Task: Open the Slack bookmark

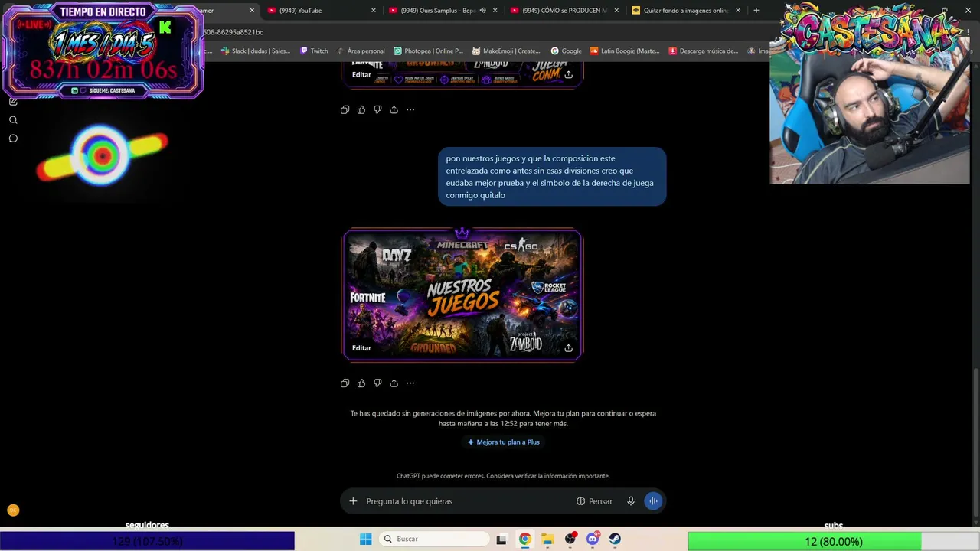Action: [x=256, y=51]
